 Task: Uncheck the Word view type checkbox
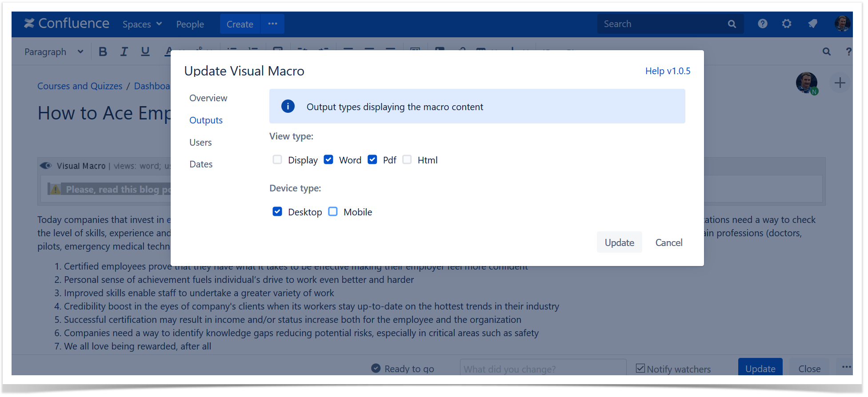coord(328,159)
